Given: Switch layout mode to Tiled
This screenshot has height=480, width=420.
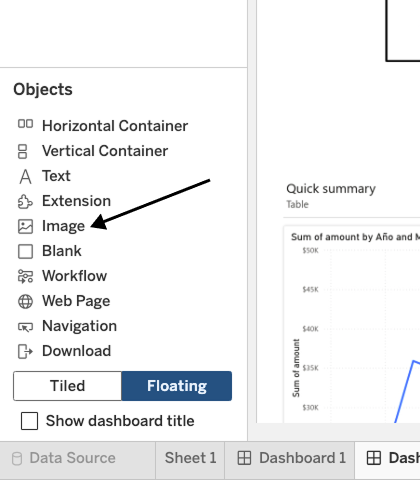Looking at the screenshot, I should click(x=68, y=386).
